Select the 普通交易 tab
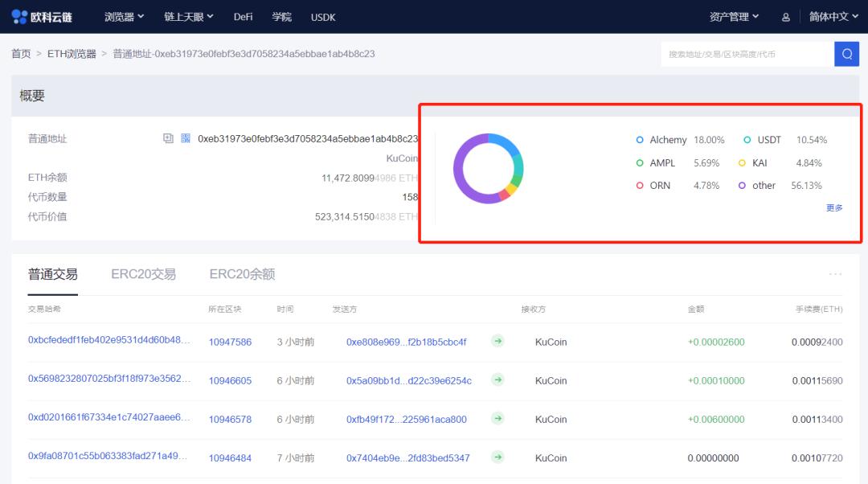Image resolution: width=868 pixels, height=484 pixels. pos(52,274)
